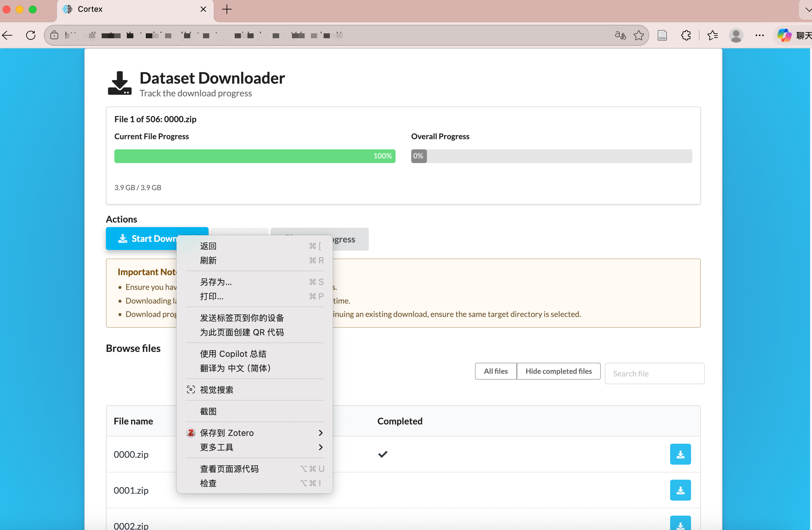Click the user profile avatar icon
This screenshot has width=812, height=530.
(x=736, y=35)
